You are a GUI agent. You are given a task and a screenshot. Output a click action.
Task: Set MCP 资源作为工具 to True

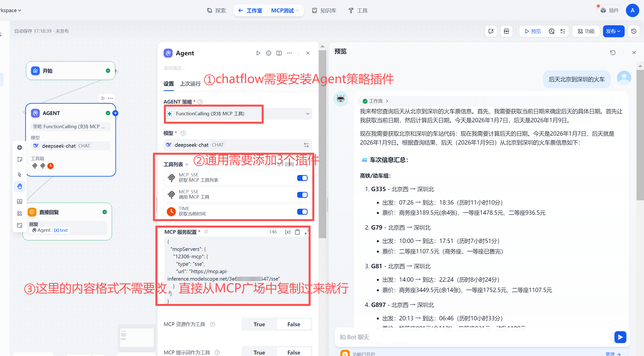(x=259, y=324)
